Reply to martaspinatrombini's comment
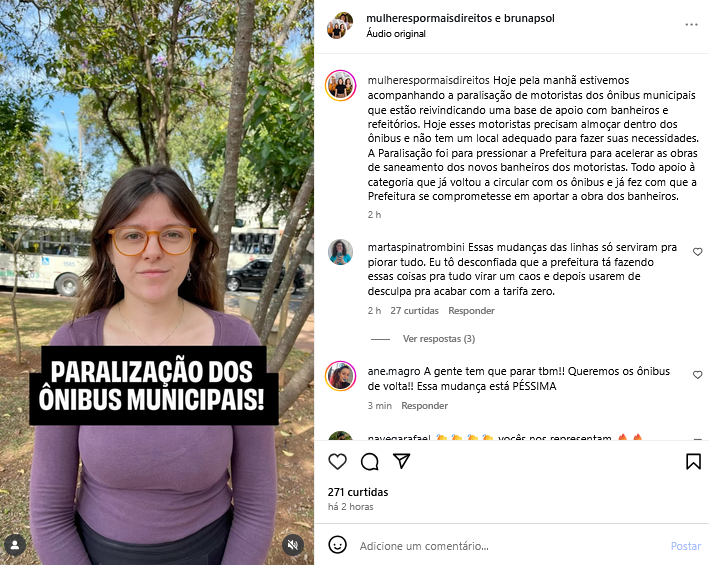Screen dimensions: 709x565 click(471, 311)
